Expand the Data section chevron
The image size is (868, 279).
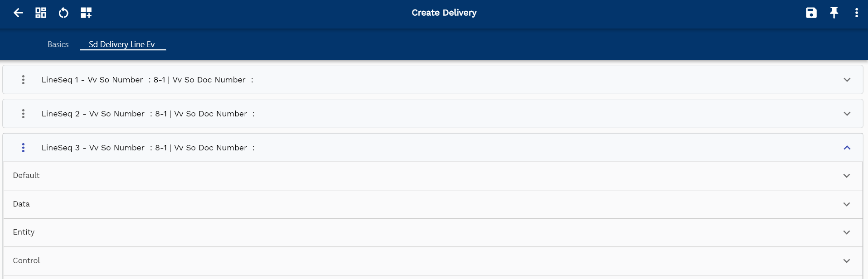846,204
